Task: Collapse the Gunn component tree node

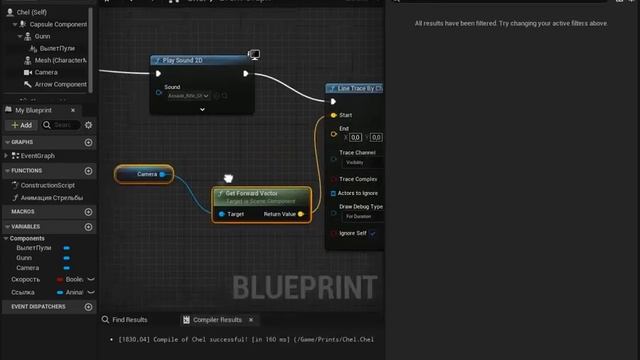Action: [20, 36]
